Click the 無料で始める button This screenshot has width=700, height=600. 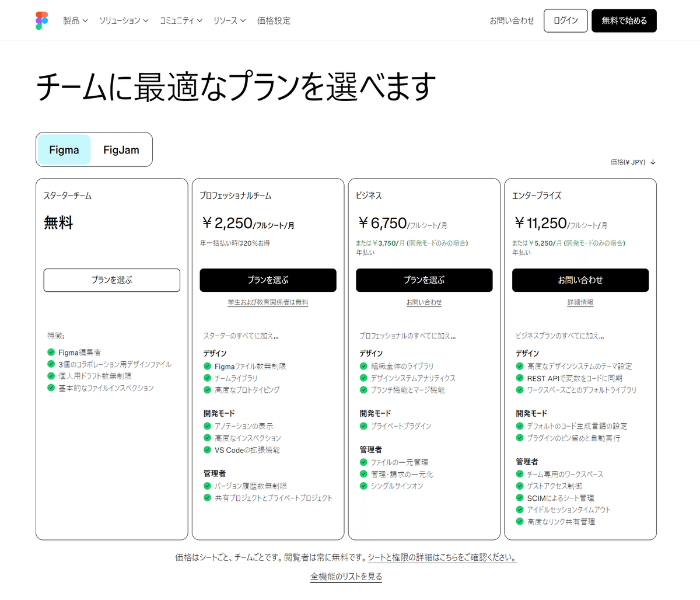click(624, 20)
